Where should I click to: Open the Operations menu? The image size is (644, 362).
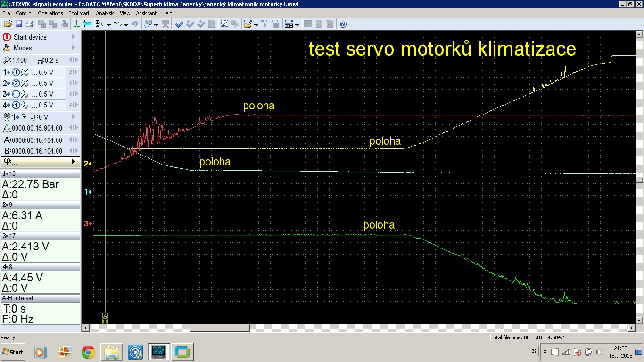click(x=50, y=13)
